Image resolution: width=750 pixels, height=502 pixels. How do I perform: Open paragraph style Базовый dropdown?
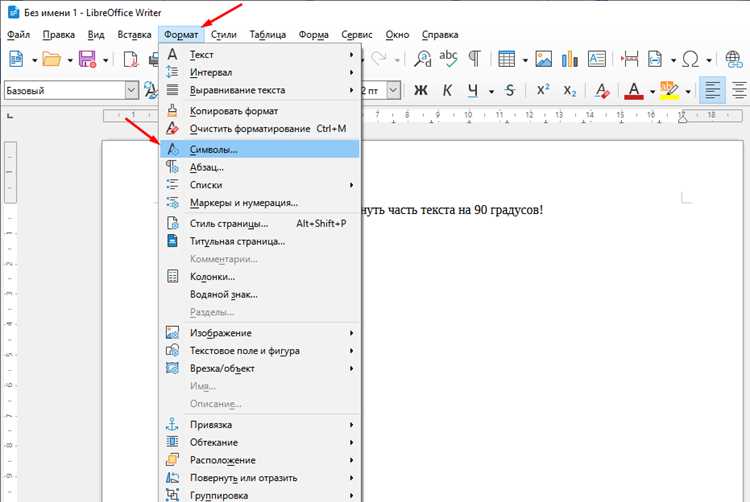[x=132, y=90]
